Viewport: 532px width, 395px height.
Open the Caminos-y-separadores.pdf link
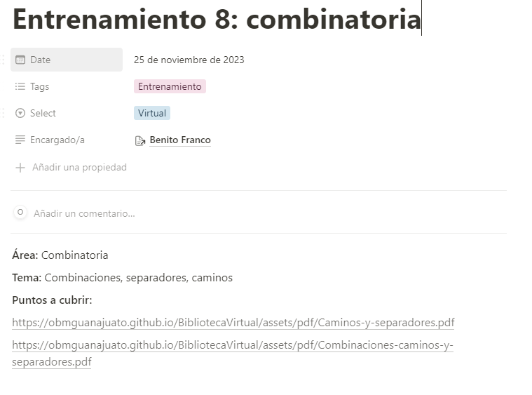coord(233,323)
